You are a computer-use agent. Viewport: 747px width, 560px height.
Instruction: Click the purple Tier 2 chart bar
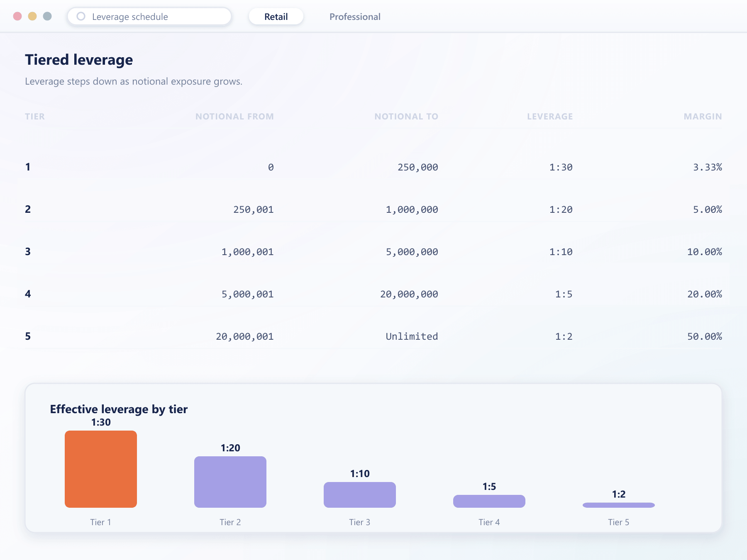(230, 482)
